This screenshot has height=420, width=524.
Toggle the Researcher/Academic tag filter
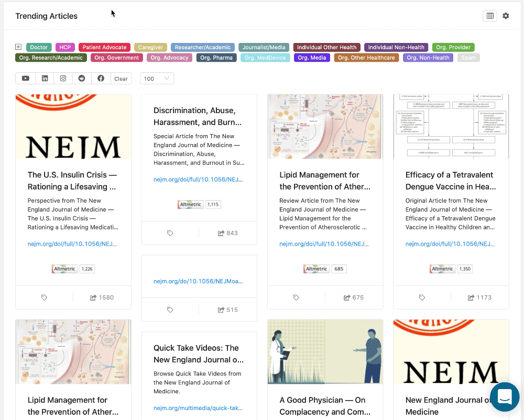click(203, 48)
